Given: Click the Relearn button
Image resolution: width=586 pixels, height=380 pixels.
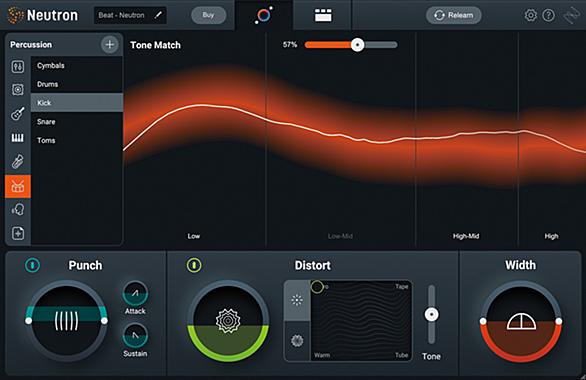Looking at the screenshot, I should coord(453,15).
